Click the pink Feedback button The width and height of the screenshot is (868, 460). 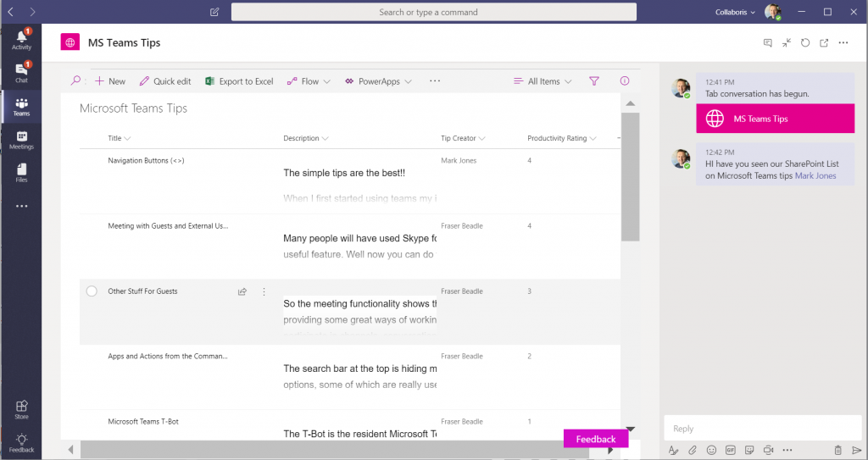(x=596, y=439)
